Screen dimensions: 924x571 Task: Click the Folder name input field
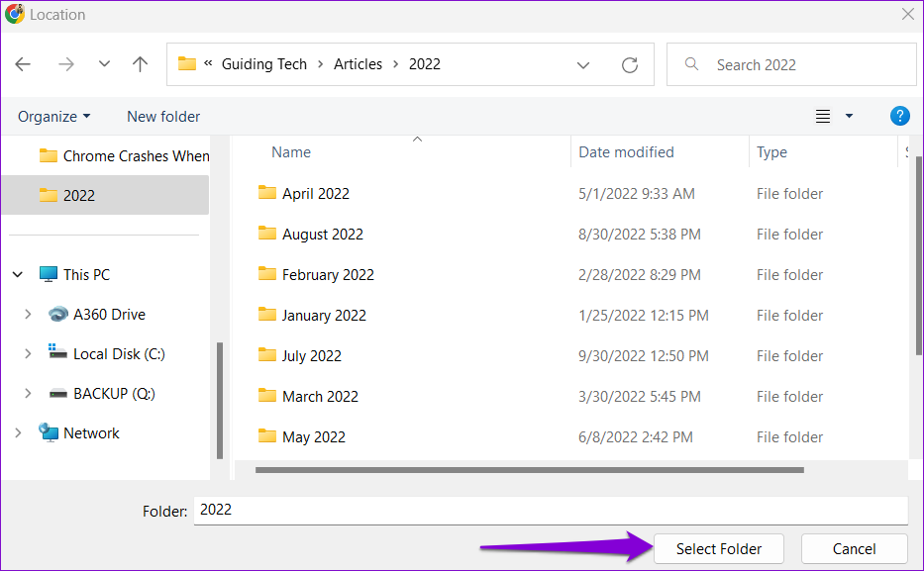point(551,511)
